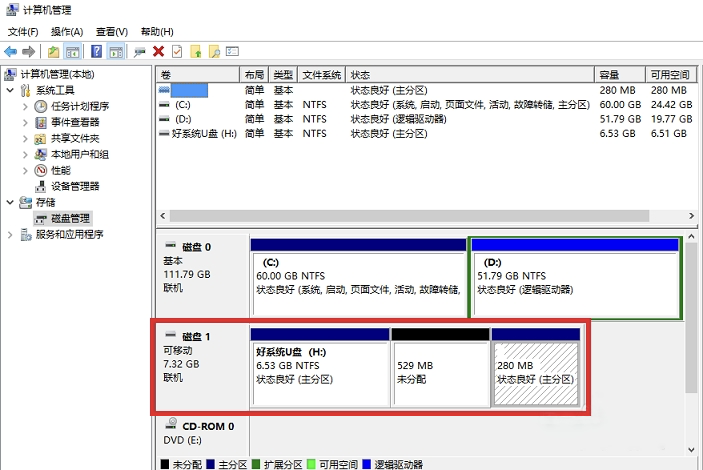
Task: Select the 好系统U盘 (H:) 6.53 GB partition
Action: (x=320, y=367)
